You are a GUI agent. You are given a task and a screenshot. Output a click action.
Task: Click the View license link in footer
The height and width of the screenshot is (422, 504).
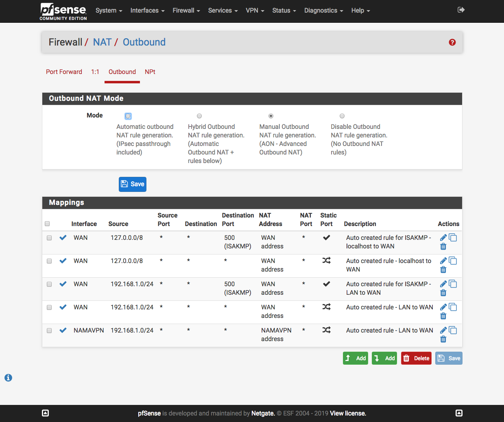click(348, 413)
